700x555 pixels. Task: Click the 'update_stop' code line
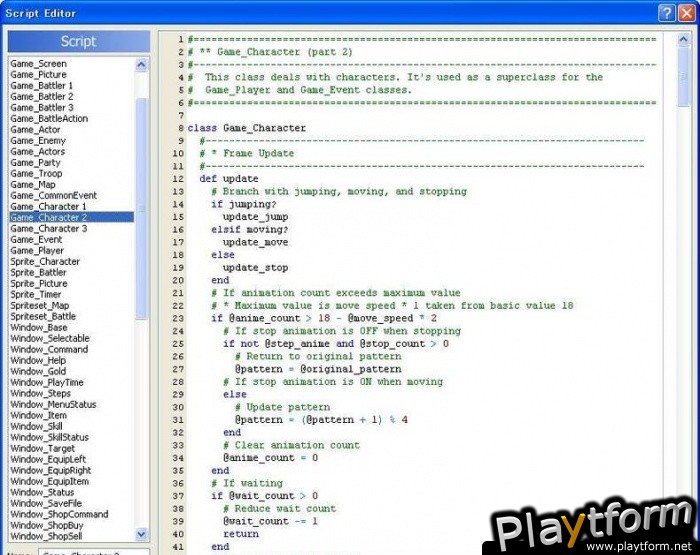255,268
